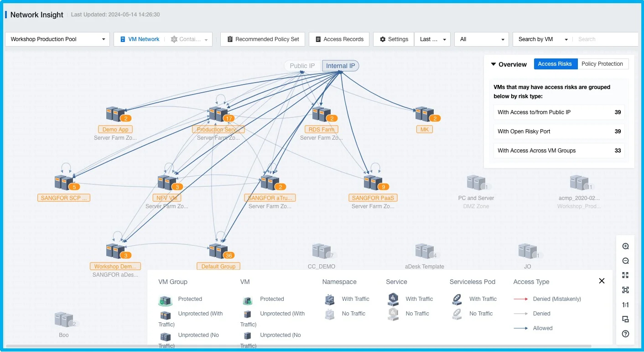This screenshot has height=352, width=644.
Task: Open the help icon on the right toolbar
Action: coord(625,334)
